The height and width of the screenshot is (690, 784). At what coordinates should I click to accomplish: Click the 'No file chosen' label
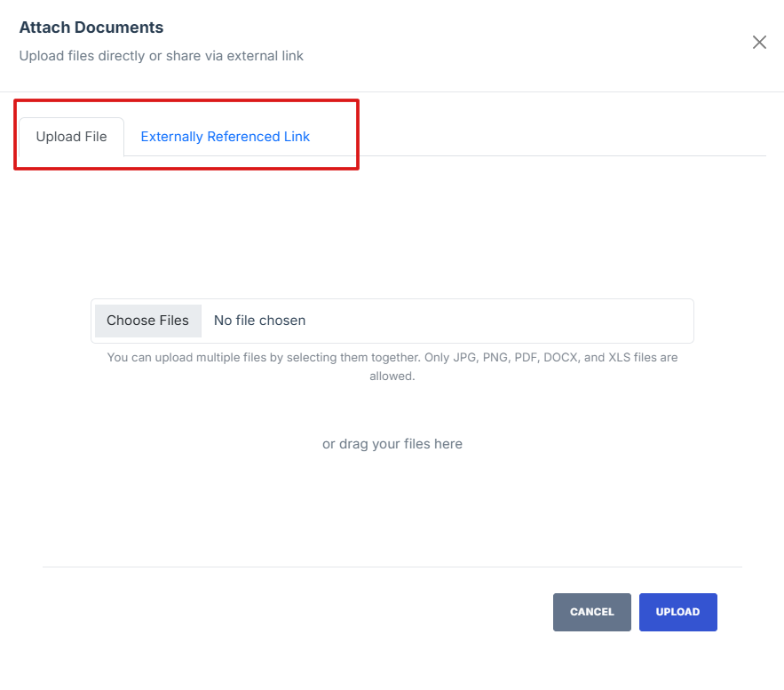[x=259, y=321]
